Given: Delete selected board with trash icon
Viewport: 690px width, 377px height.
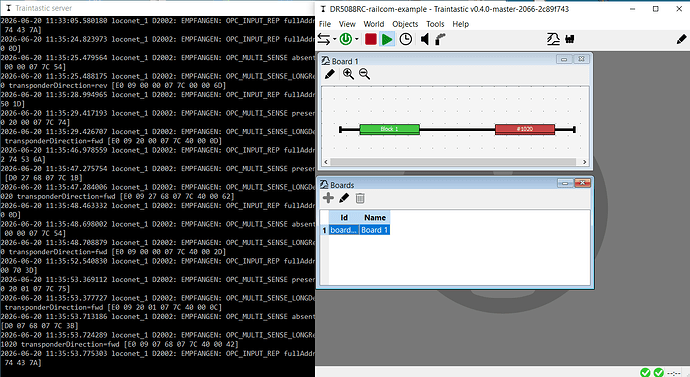Looking at the screenshot, I should point(360,198).
